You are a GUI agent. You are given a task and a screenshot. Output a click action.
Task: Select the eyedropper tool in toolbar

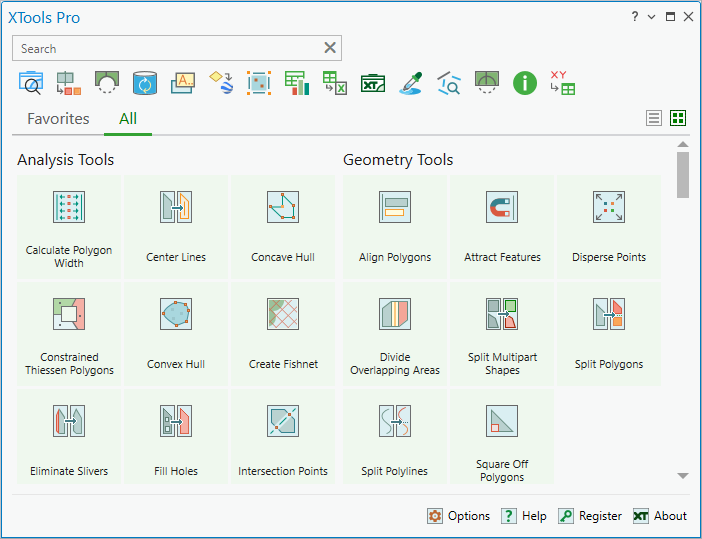click(411, 83)
